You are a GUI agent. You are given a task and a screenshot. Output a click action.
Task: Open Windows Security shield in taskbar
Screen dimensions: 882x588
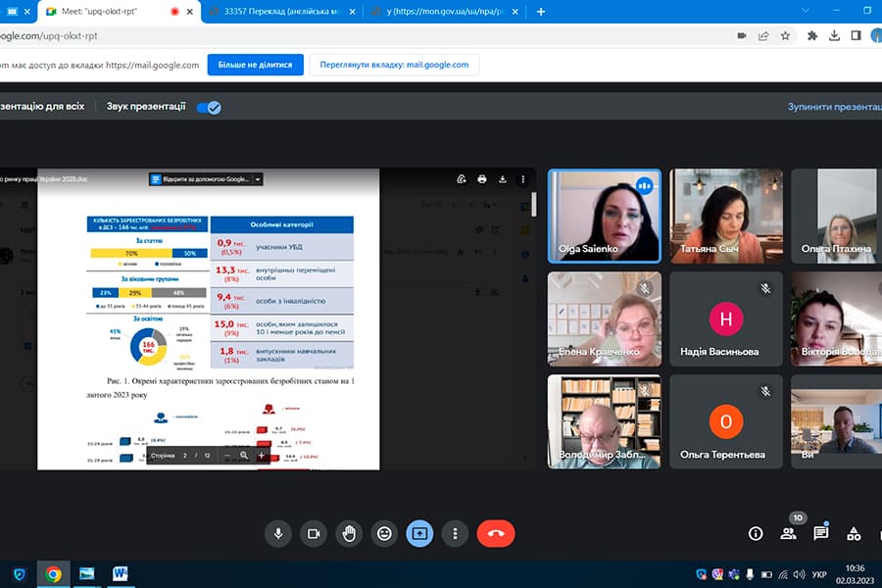[x=20, y=574]
